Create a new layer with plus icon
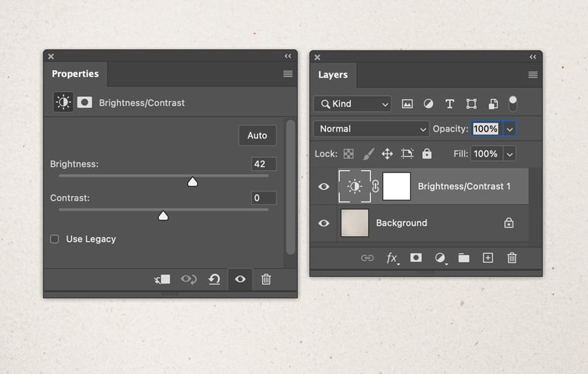This screenshot has height=374, width=588. click(x=488, y=258)
